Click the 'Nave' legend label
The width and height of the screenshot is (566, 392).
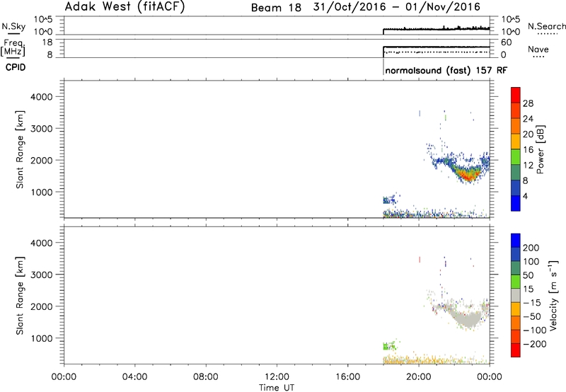[538, 50]
